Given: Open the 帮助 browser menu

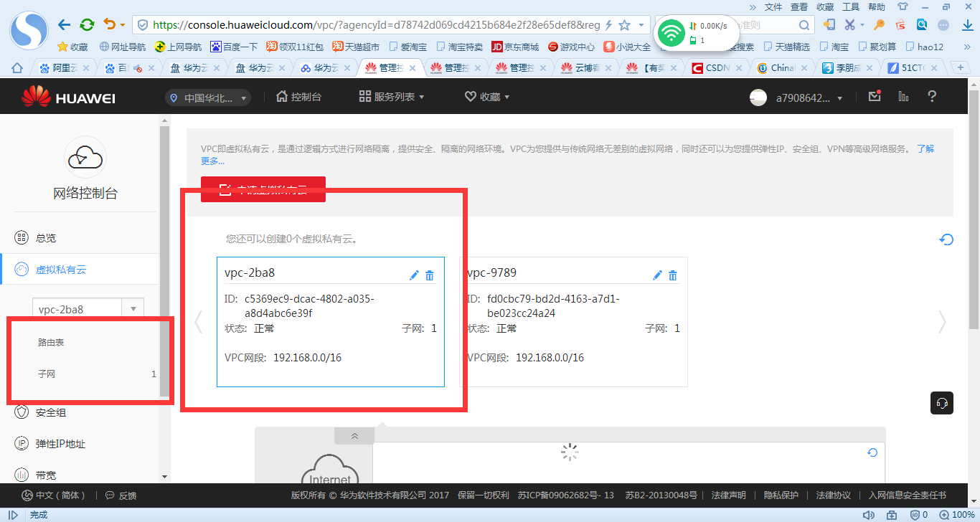Looking at the screenshot, I should [877, 6].
